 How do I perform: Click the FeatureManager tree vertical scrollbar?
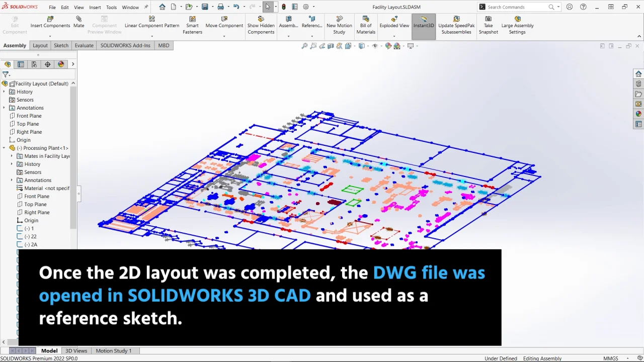[74, 158]
